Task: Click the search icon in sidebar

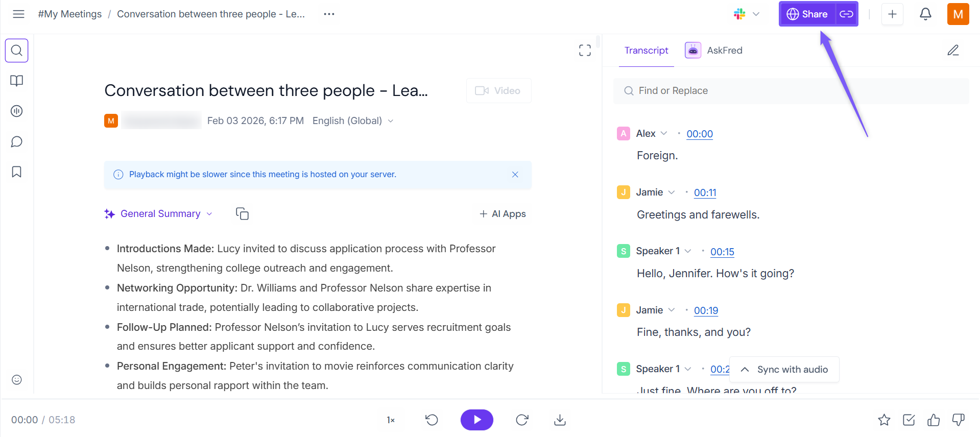Action: pos(16,50)
